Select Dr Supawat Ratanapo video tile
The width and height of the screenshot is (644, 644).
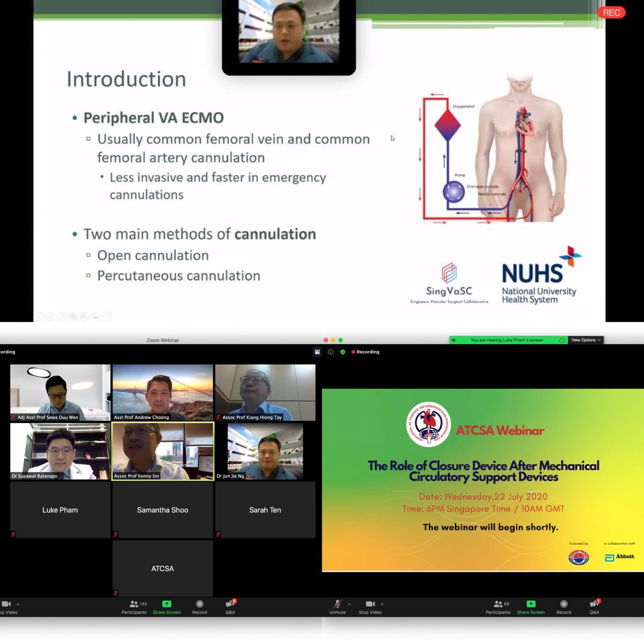(60, 451)
